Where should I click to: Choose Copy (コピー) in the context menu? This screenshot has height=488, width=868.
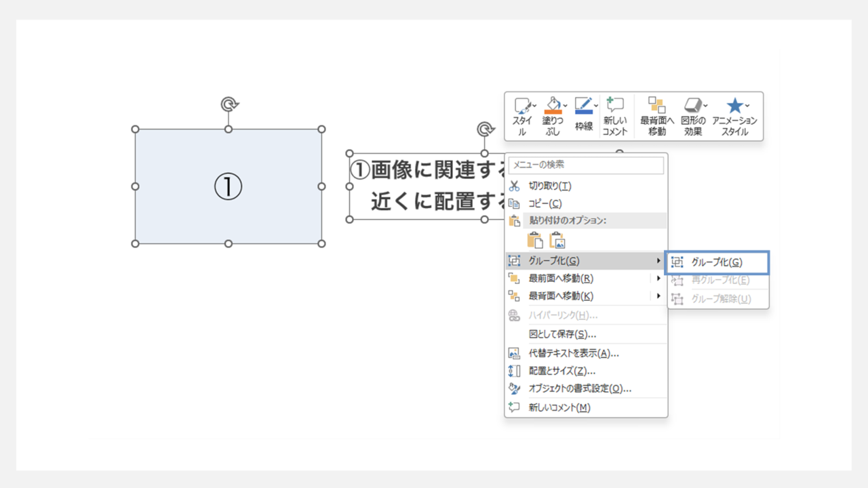(x=586, y=203)
